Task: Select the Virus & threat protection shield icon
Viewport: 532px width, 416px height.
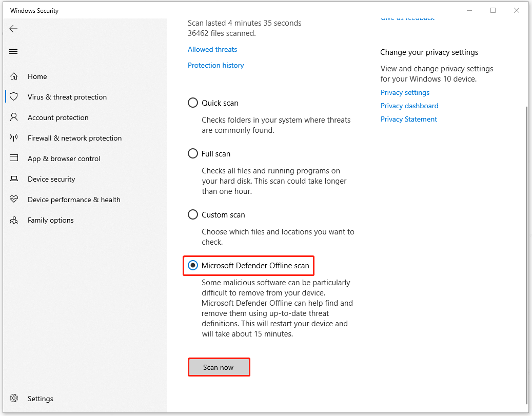Action: click(x=14, y=97)
